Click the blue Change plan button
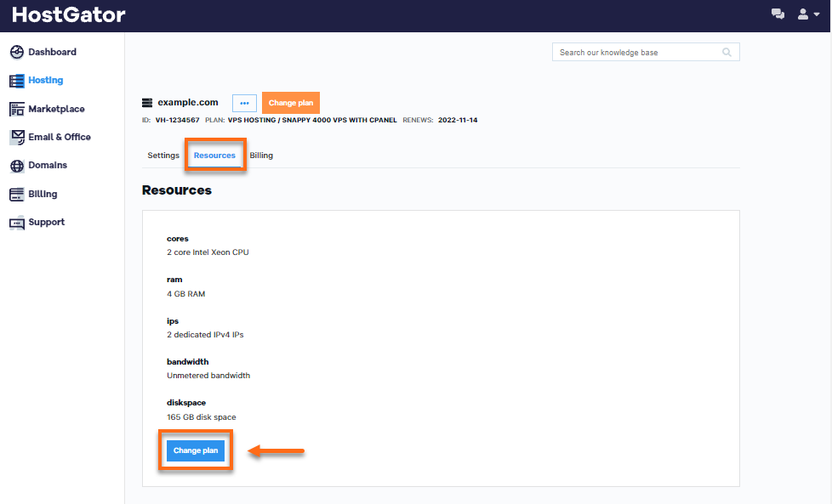This screenshot has height=504, width=832. (196, 450)
